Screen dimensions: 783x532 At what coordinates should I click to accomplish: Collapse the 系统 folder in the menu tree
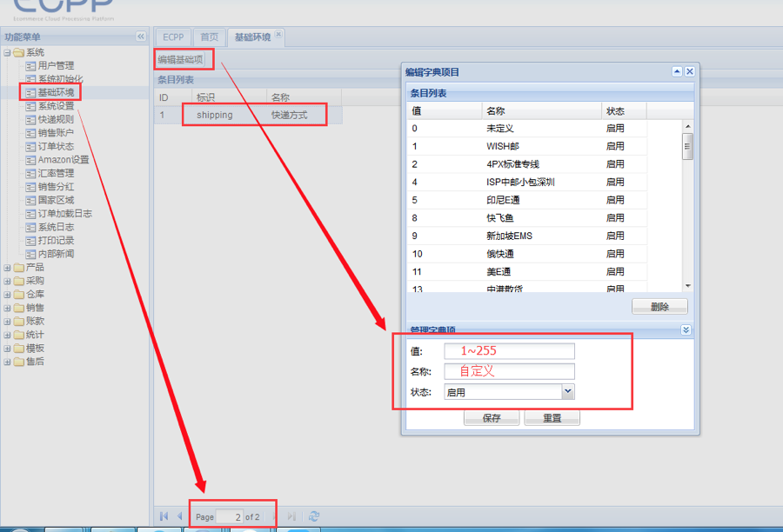[x=8, y=53]
